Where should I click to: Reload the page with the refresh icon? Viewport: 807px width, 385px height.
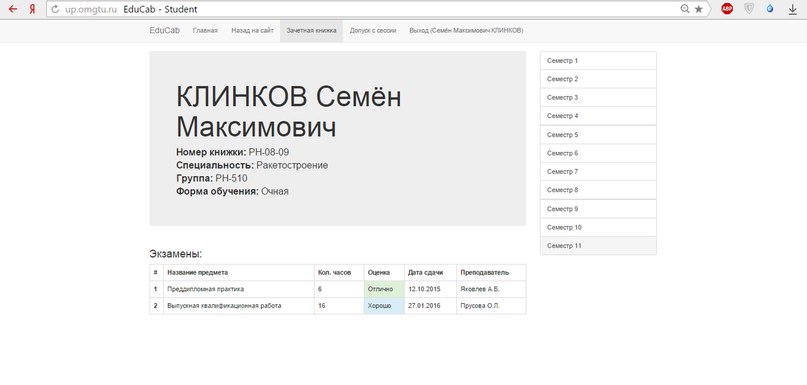(56, 9)
